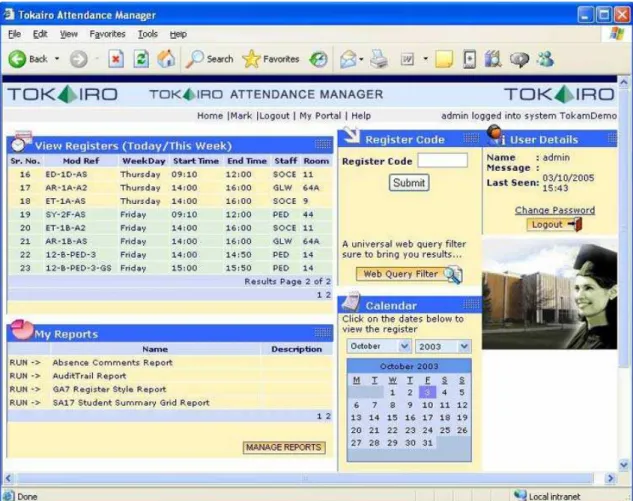Click inside the Register Code input field
Image resolution: width=633 pixels, height=501 pixels.
(x=442, y=160)
